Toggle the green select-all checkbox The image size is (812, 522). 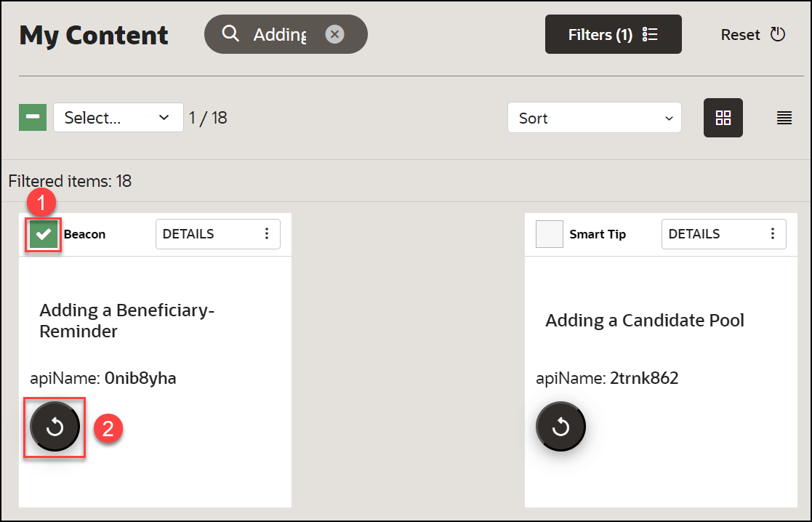33,117
